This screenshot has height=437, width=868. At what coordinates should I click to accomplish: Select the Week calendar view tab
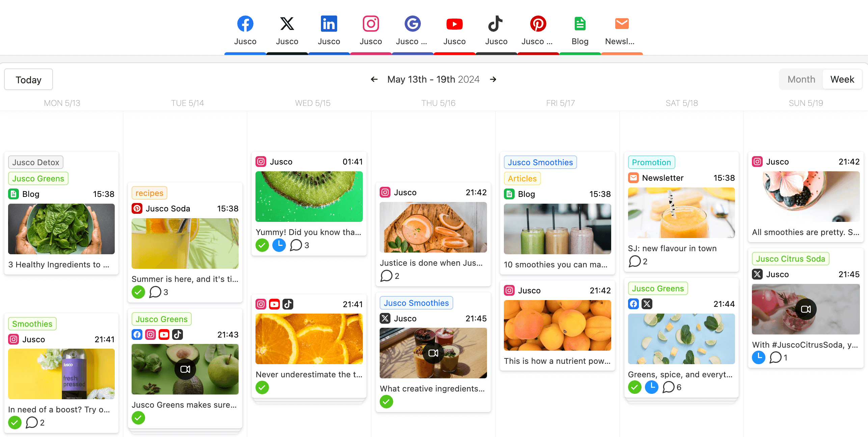point(842,79)
